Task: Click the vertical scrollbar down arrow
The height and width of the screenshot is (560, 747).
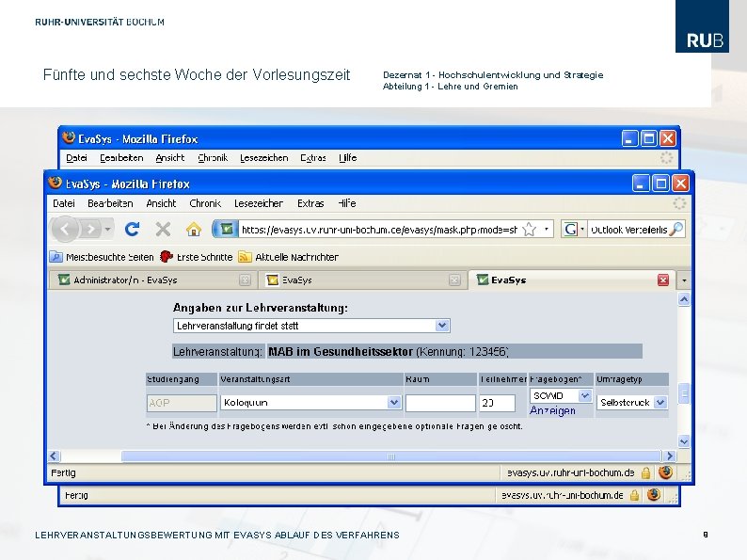Action: click(x=684, y=441)
